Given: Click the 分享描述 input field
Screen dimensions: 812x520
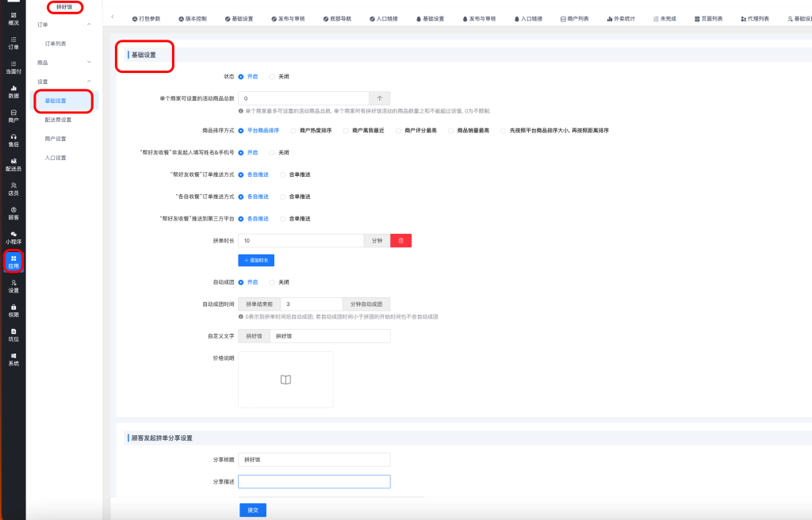Looking at the screenshot, I should pyautogui.click(x=314, y=481).
